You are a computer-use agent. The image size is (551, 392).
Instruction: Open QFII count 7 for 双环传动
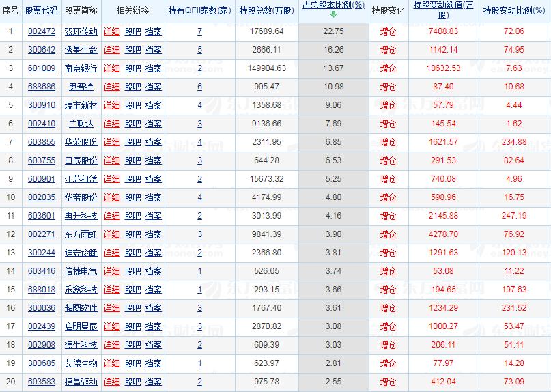pyautogui.click(x=199, y=31)
